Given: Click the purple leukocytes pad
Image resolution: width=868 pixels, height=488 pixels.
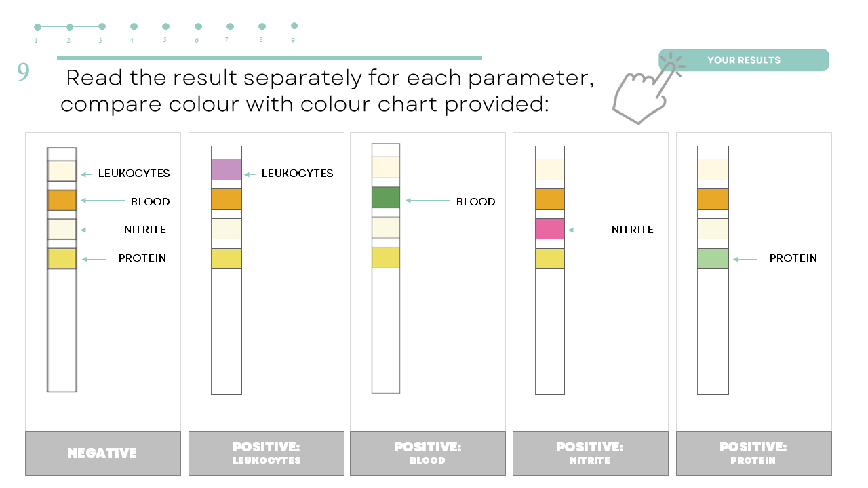Looking at the screenshot, I should click(226, 169).
